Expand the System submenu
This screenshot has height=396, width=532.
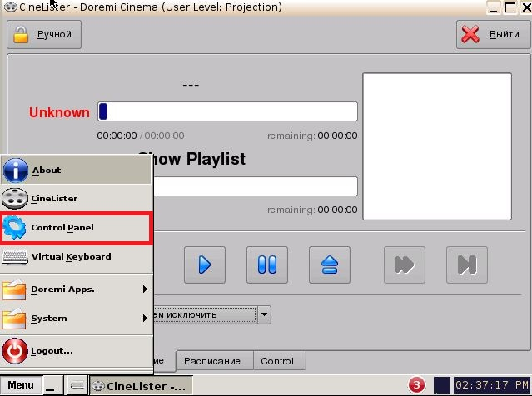pyautogui.click(x=77, y=319)
